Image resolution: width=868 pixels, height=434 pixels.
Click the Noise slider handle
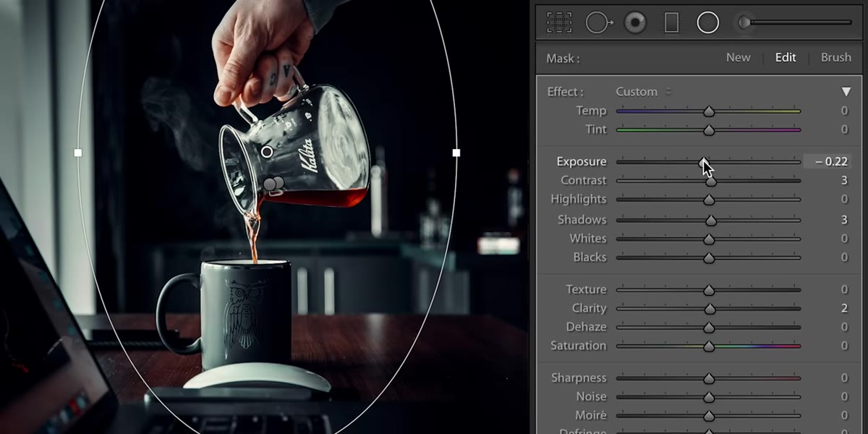click(709, 397)
